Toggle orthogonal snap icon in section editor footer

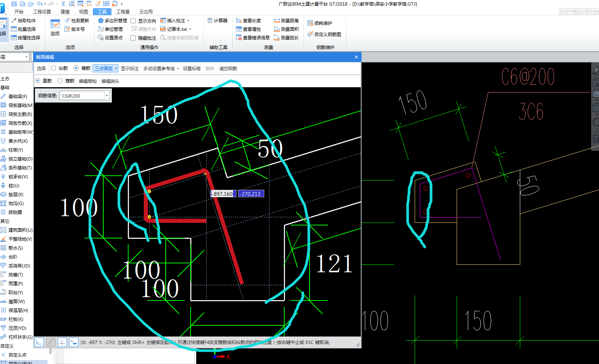coord(39,342)
